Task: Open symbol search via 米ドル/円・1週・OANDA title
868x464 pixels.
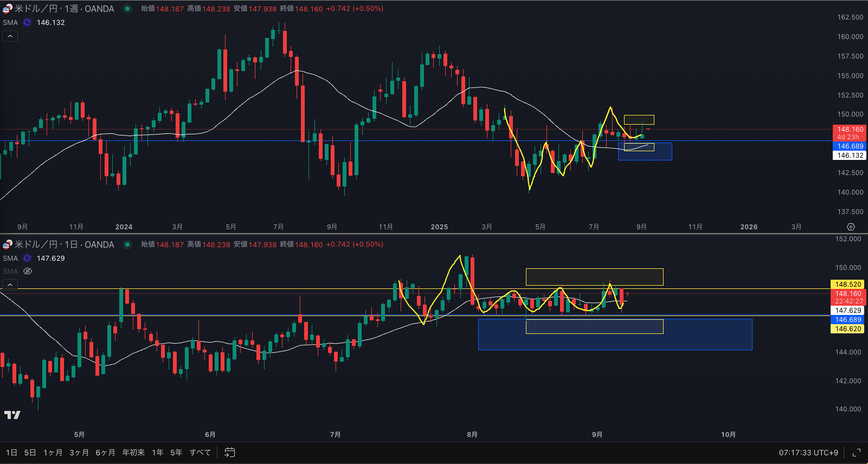Action: click(65, 9)
